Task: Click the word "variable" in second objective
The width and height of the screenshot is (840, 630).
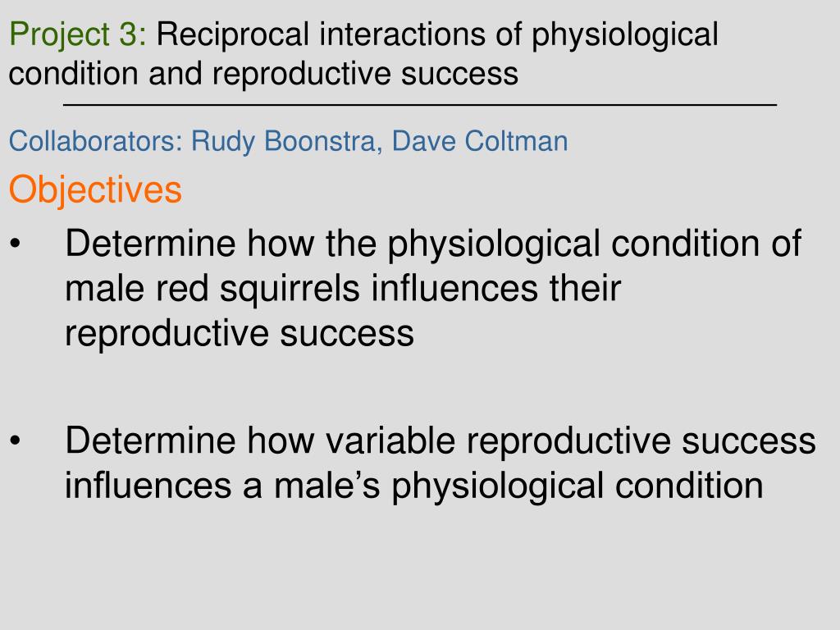Action: 390,441
